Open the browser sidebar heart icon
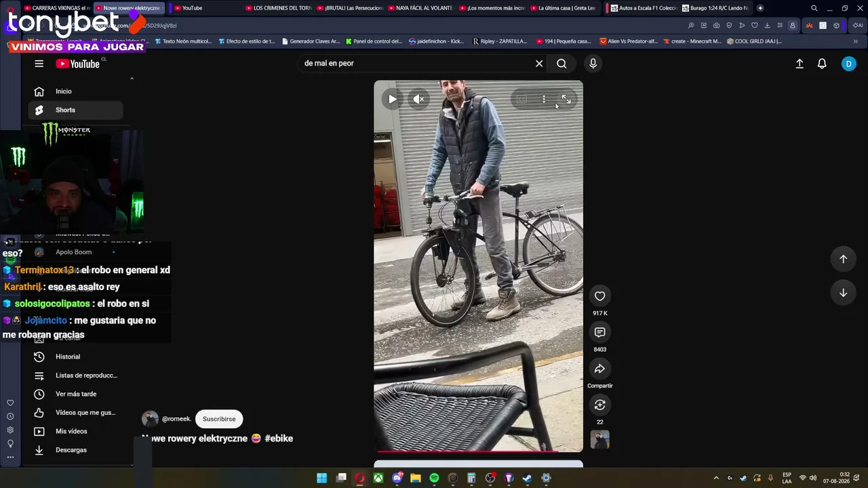The width and height of the screenshot is (868, 488). (x=10, y=403)
